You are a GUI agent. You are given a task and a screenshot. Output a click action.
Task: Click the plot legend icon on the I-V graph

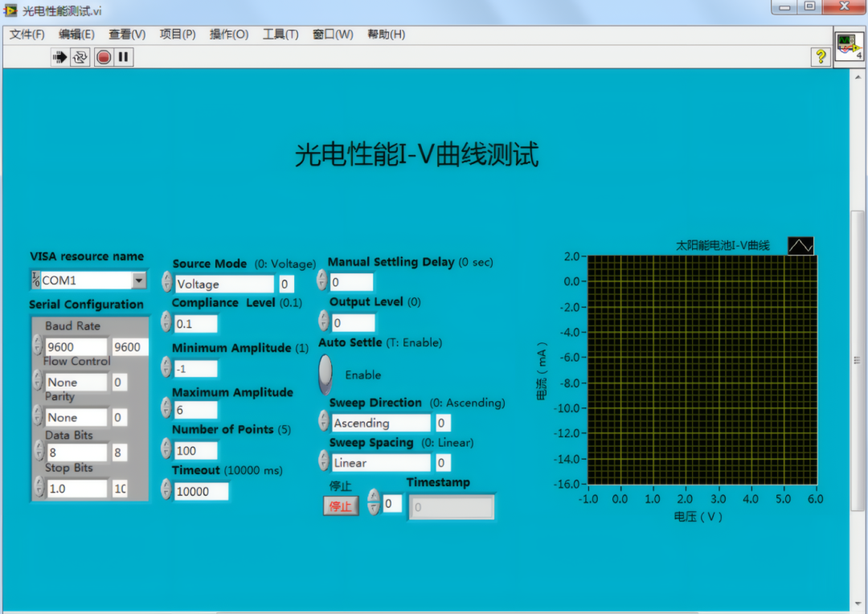click(800, 245)
